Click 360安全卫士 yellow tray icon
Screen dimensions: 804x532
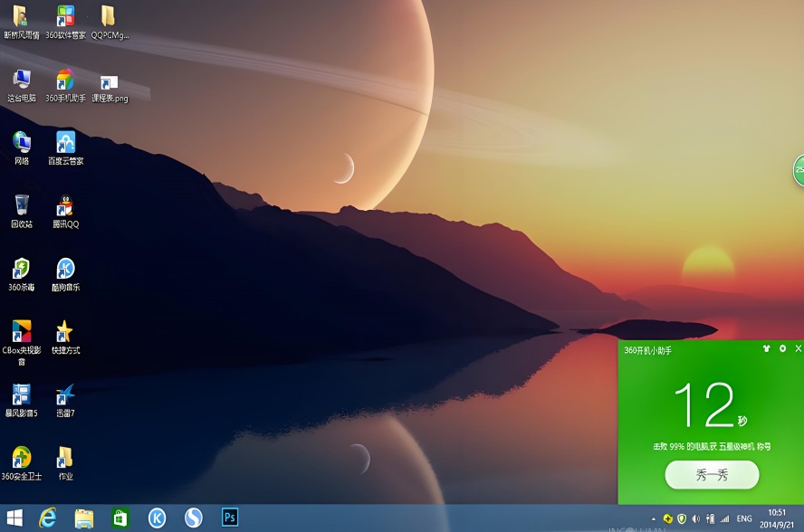tap(667, 518)
